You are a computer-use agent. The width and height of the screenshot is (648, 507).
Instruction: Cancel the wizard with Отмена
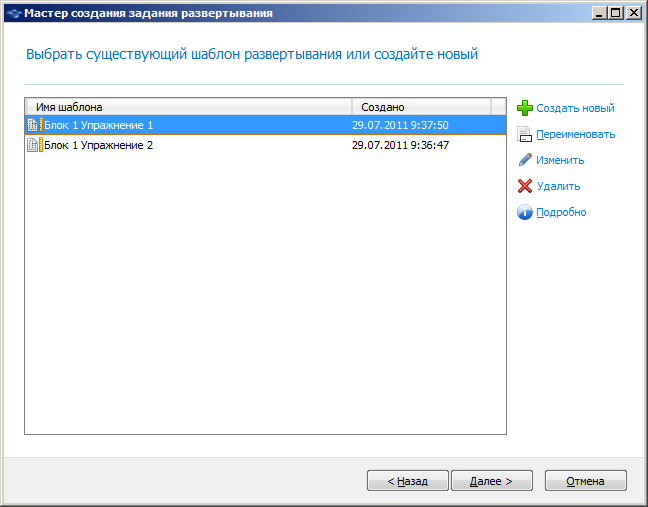[x=586, y=481]
